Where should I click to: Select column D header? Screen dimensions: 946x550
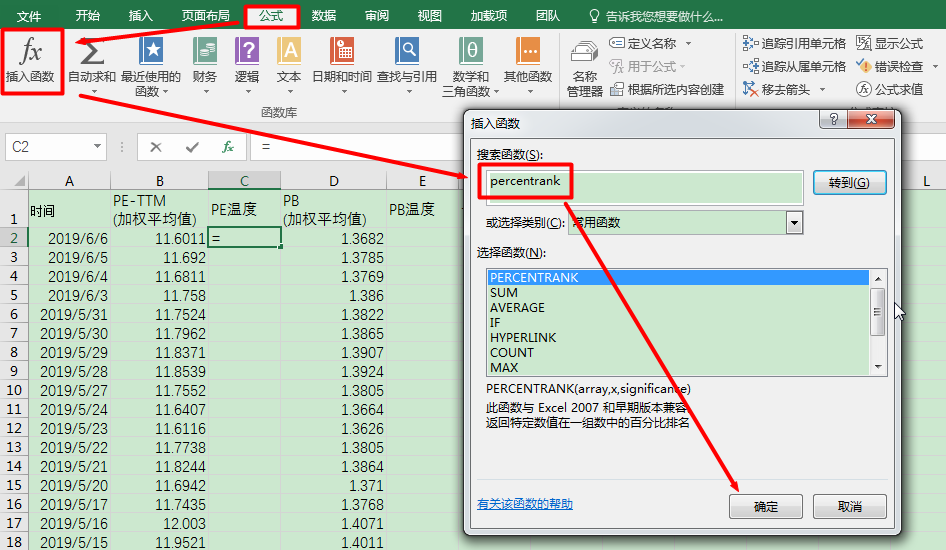tap(334, 180)
